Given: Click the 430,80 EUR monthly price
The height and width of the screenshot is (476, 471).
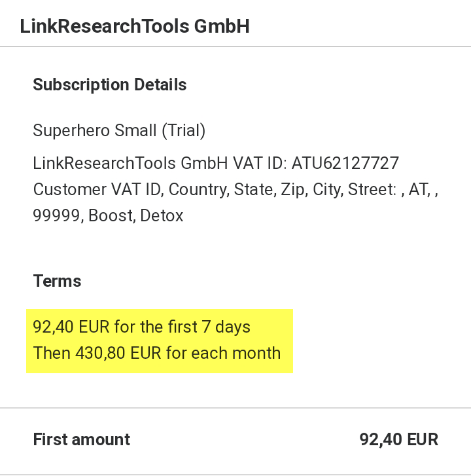Looking at the screenshot, I should (x=118, y=353).
